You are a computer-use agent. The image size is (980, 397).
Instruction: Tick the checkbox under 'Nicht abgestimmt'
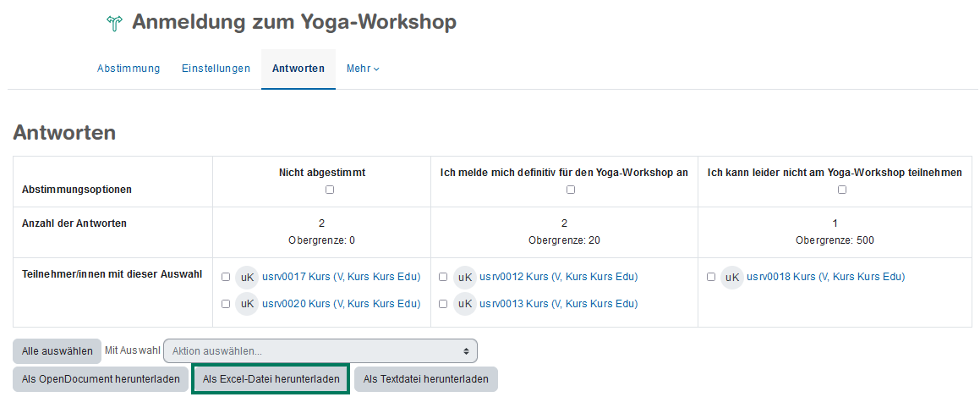point(330,190)
